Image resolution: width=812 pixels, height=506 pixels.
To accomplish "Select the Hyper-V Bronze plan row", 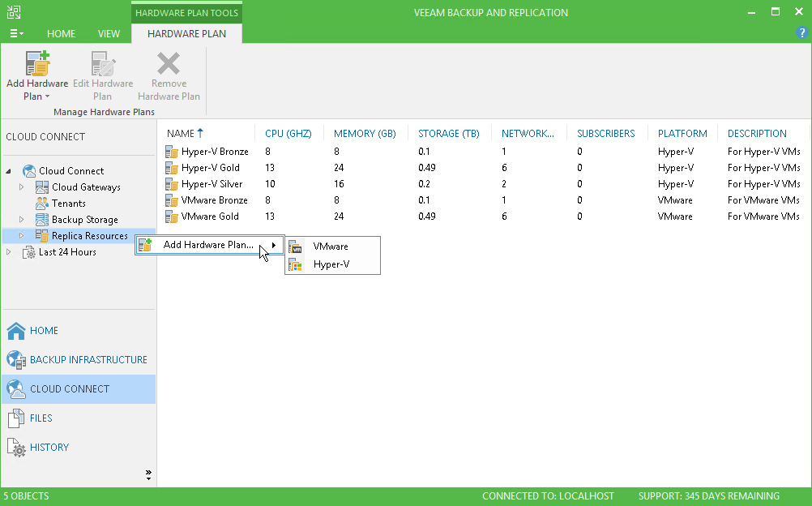I will [484, 152].
